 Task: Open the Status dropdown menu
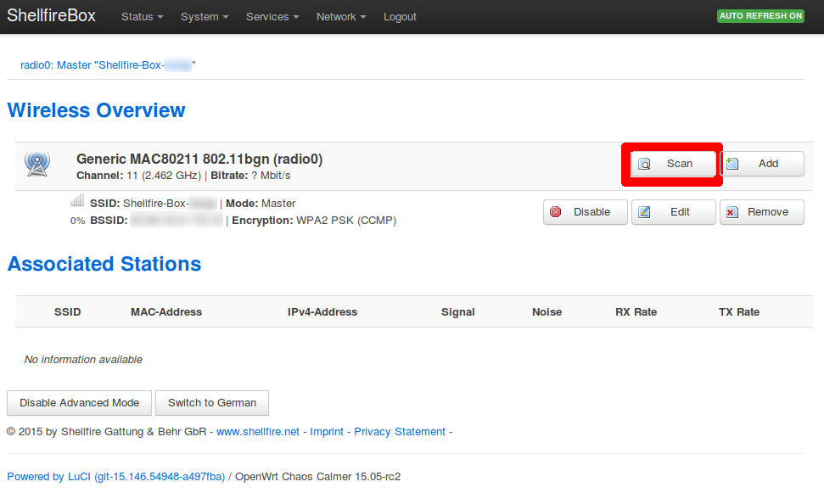pyautogui.click(x=143, y=17)
